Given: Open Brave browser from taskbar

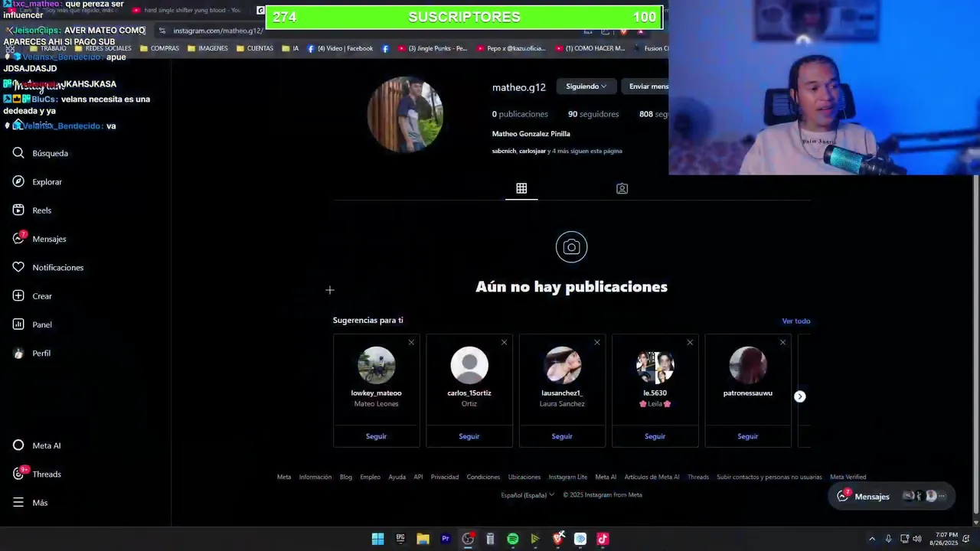Looking at the screenshot, I should point(558,539).
